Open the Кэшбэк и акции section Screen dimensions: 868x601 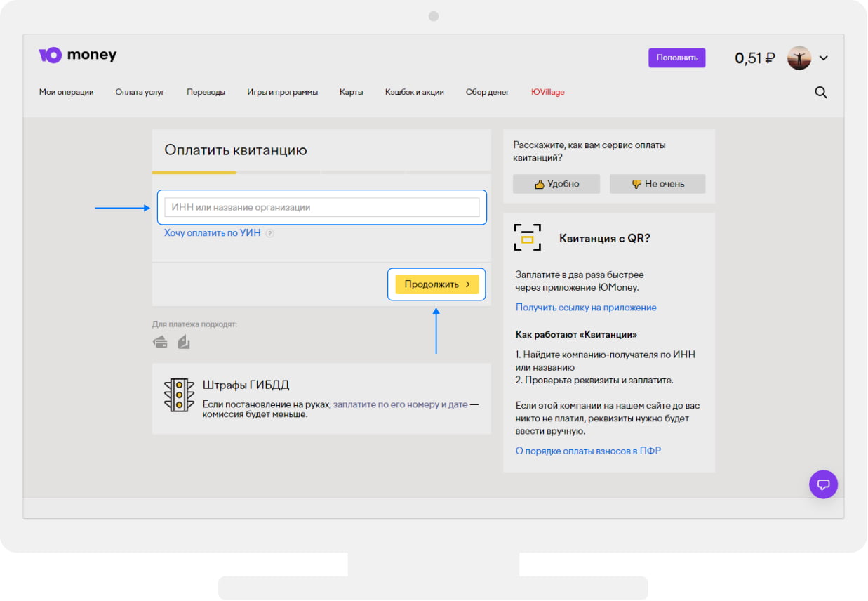point(414,92)
